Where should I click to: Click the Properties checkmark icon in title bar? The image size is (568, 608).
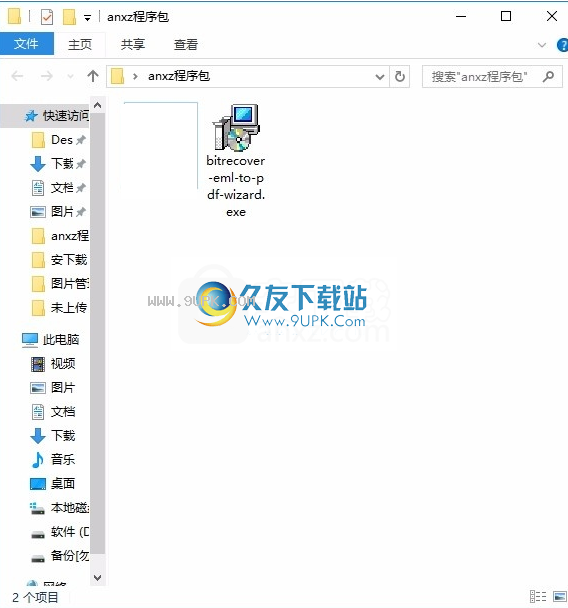point(47,17)
